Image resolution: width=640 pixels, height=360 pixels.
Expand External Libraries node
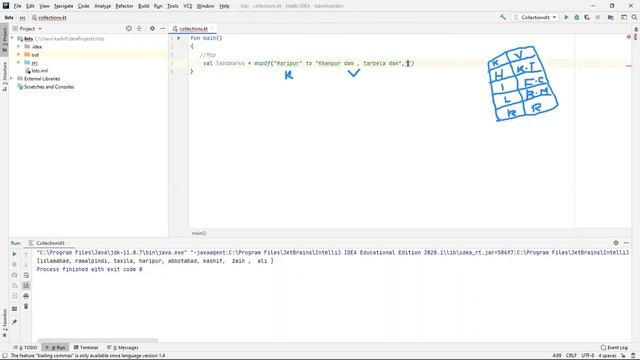click(12, 78)
